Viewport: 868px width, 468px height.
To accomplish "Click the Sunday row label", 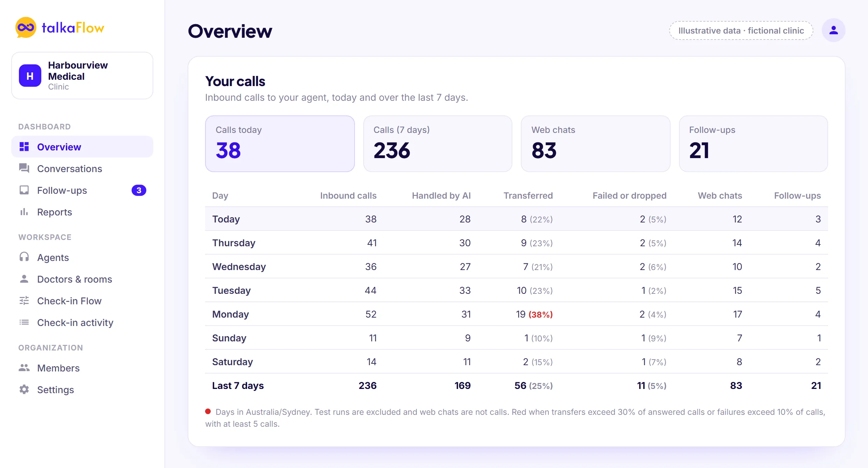I will [229, 338].
